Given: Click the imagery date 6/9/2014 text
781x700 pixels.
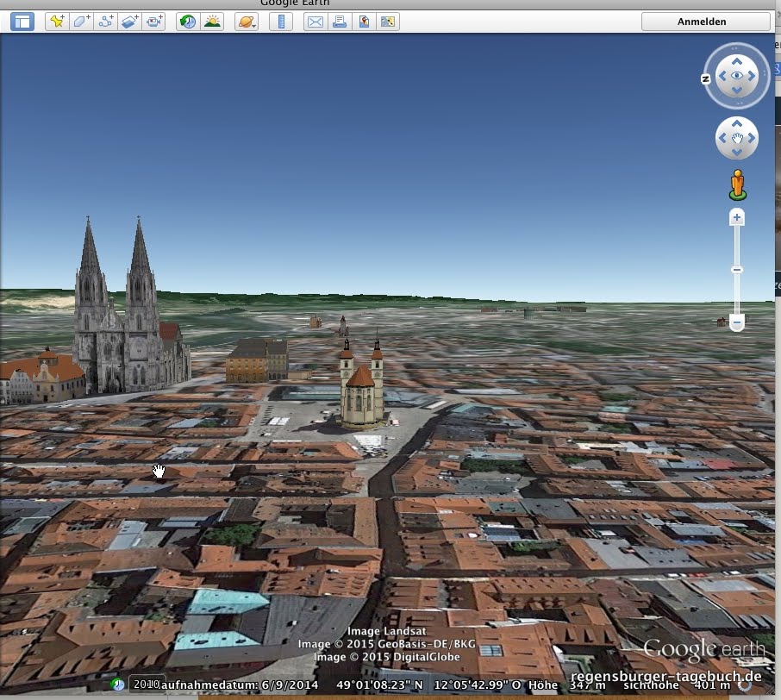Looking at the screenshot, I should [x=290, y=684].
